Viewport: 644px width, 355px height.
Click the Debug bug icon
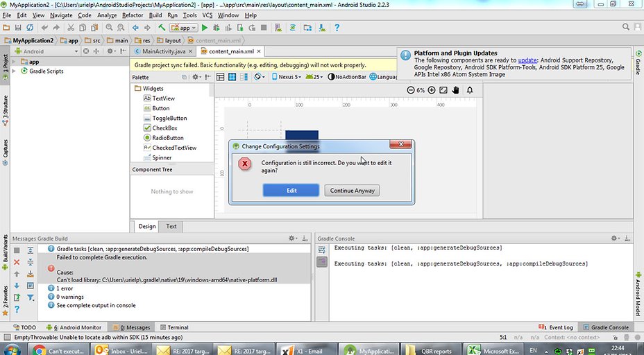tap(217, 28)
